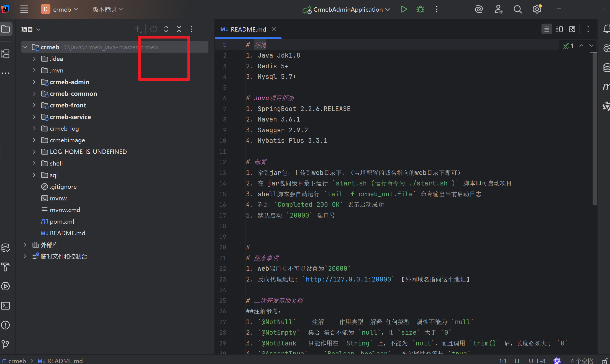Open the CrmebAdminApplication run configuration dropdown
Viewport: 610px width, 364px height.
pos(388,9)
